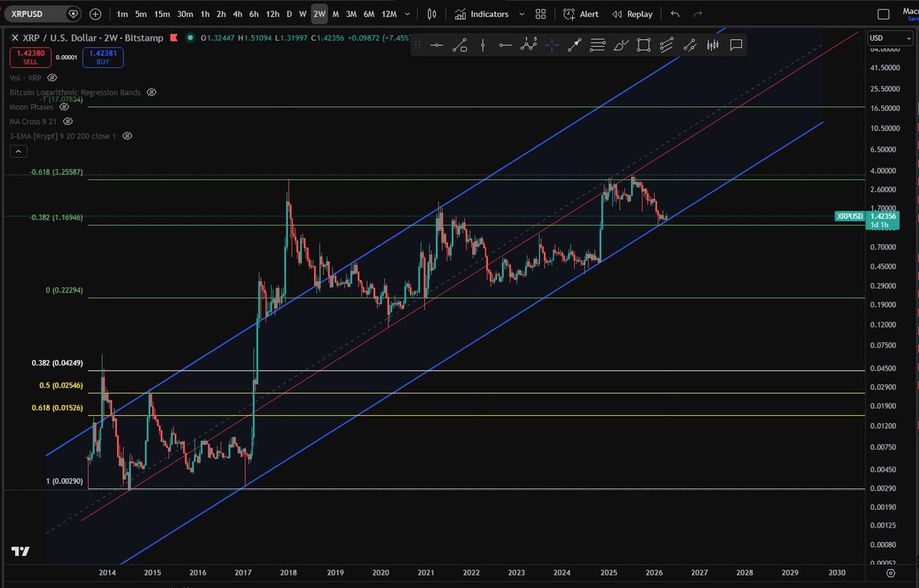Viewport: 919px width, 588px height.
Task: Expand the Indicators favorites chevron
Action: [x=522, y=14]
